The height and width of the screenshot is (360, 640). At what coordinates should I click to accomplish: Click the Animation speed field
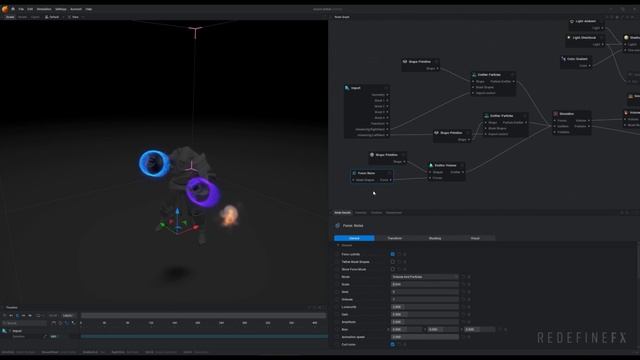[x=424, y=337]
